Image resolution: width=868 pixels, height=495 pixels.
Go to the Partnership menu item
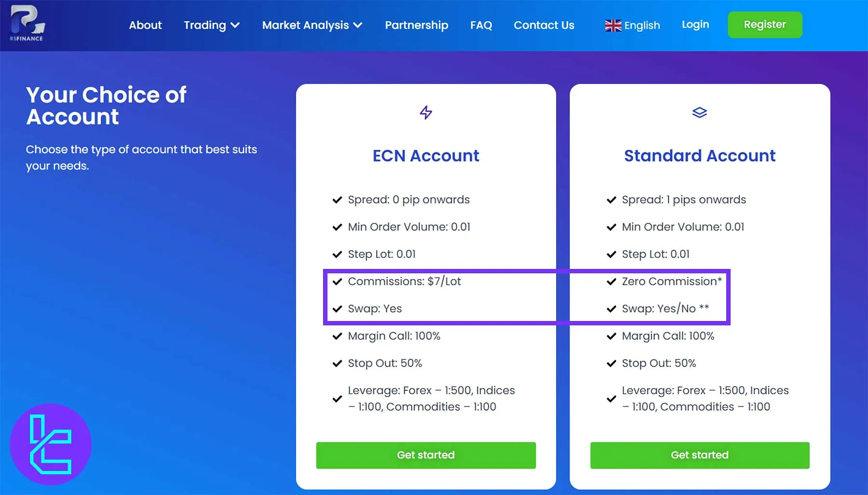point(416,25)
